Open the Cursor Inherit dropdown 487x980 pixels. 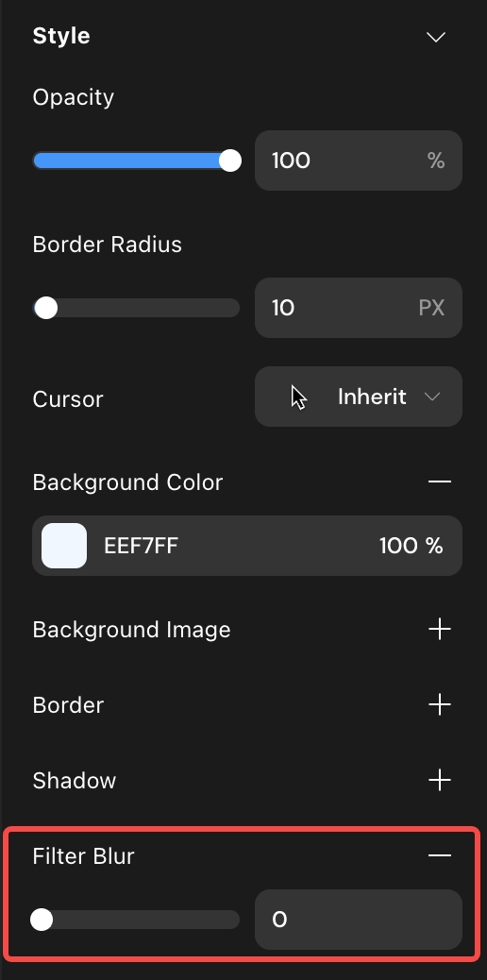[359, 397]
